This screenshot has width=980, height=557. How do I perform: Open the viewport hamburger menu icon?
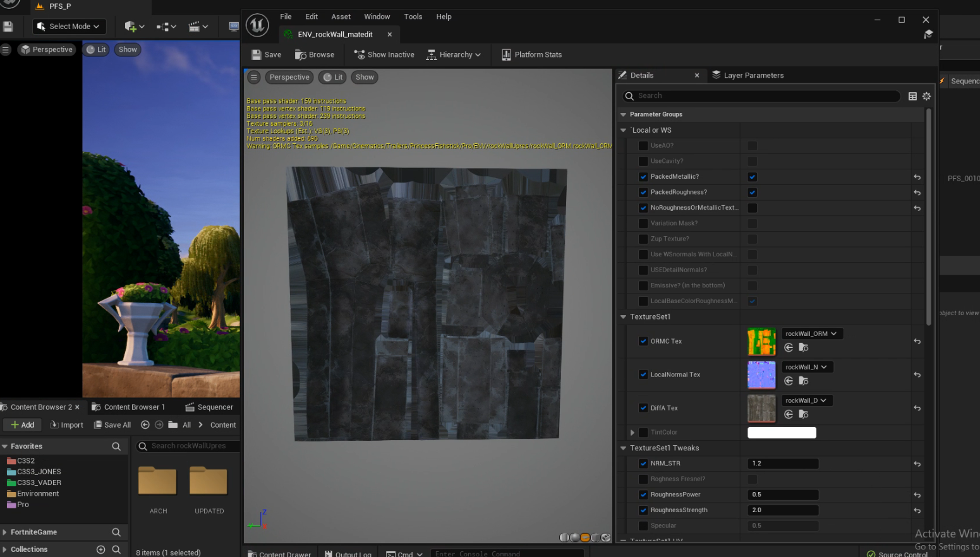(x=253, y=77)
